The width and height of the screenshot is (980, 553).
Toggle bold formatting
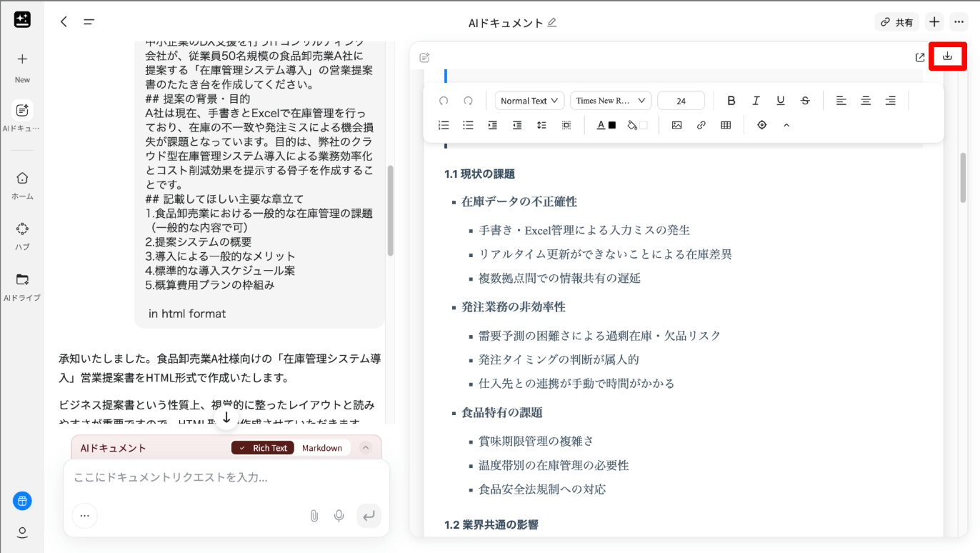pyautogui.click(x=731, y=101)
